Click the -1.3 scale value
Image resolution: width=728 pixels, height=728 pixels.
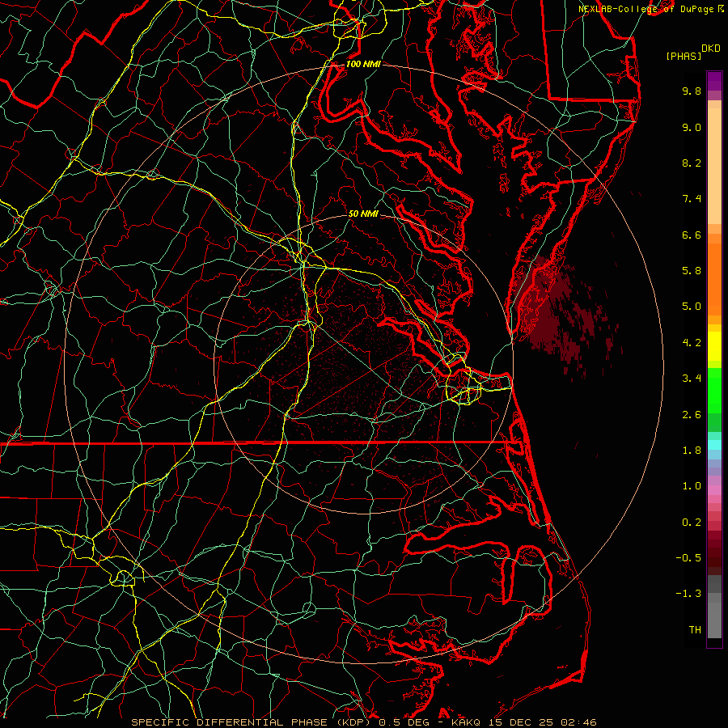[x=688, y=594]
